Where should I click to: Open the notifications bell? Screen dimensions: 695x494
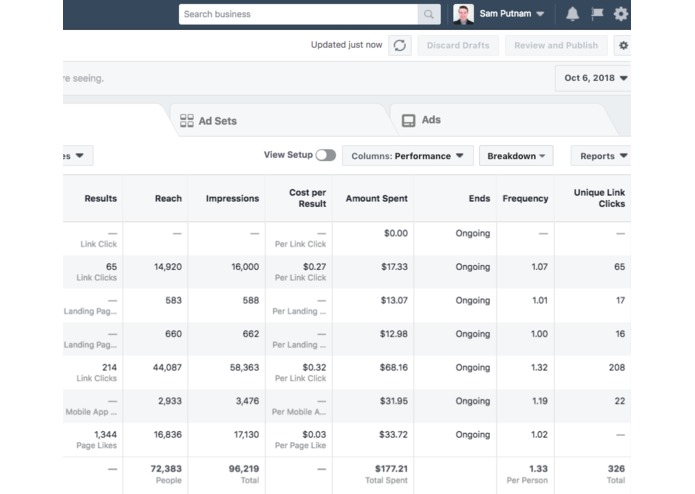[x=572, y=14]
